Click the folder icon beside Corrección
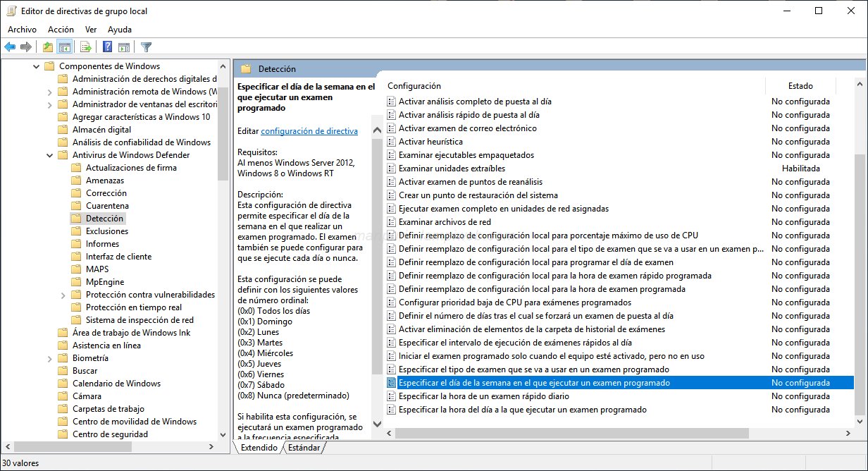This screenshot has height=471, width=868. pyautogui.click(x=76, y=193)
